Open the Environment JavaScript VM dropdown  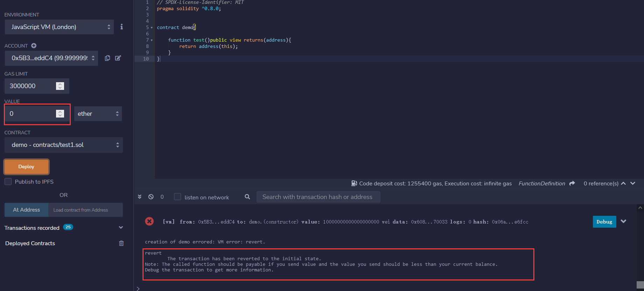point(59,27)
